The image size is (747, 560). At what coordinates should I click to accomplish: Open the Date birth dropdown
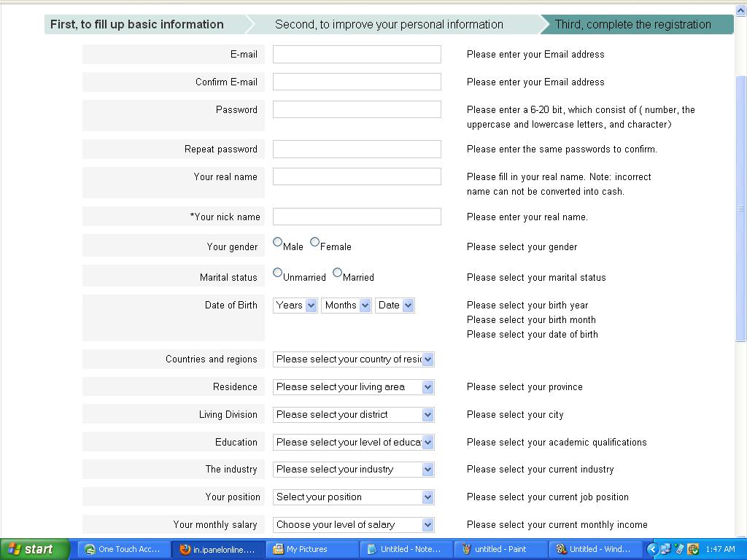pyautogui.click(x=395, y=306)
